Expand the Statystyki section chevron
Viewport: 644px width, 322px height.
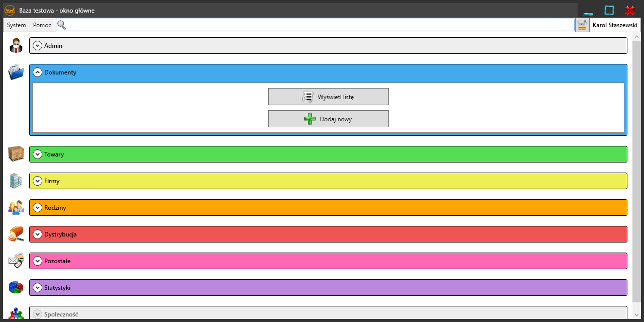(x=37, y=288)
